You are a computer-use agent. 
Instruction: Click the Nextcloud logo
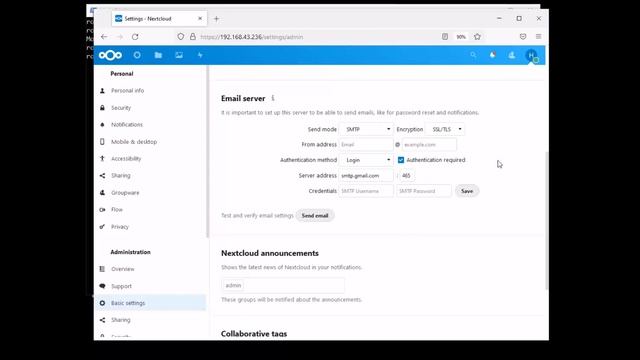pos(110,55)
